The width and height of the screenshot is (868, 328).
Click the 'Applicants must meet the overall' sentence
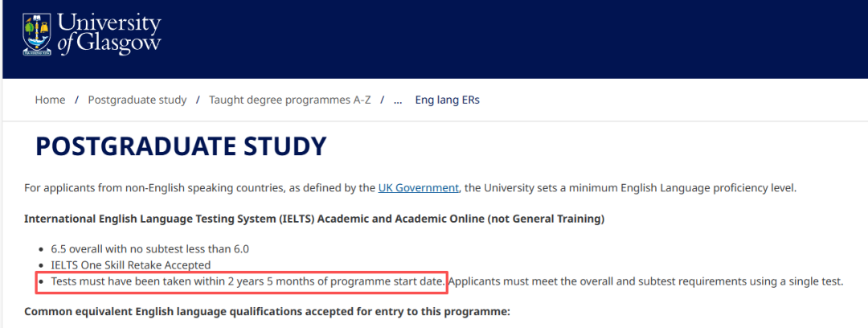645,281
